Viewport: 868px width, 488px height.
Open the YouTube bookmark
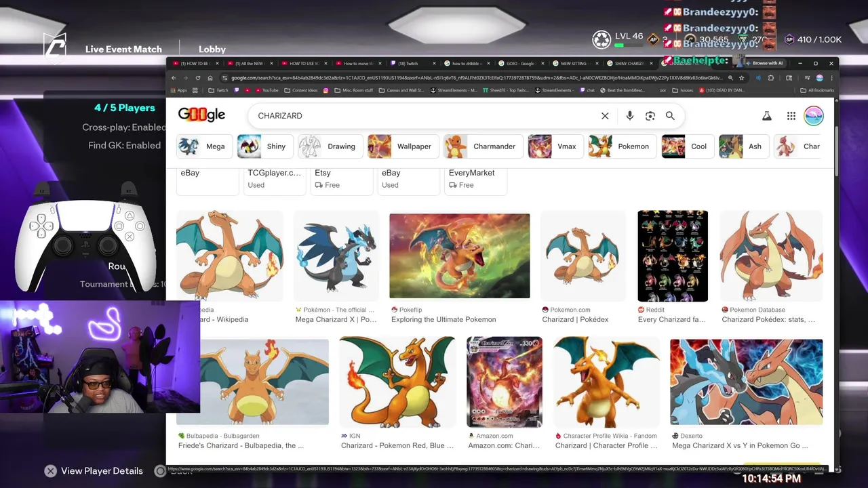pyautogui.click(x=266, y=90)
